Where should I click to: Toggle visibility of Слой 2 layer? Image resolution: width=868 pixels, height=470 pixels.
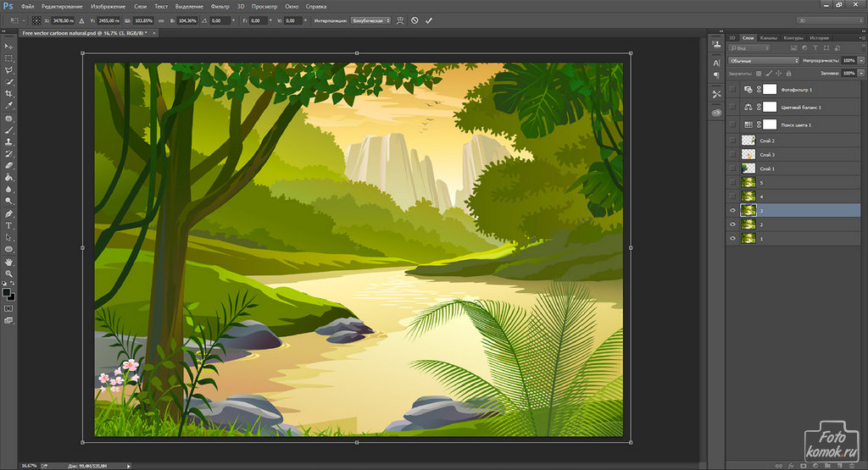pos(732,141)
